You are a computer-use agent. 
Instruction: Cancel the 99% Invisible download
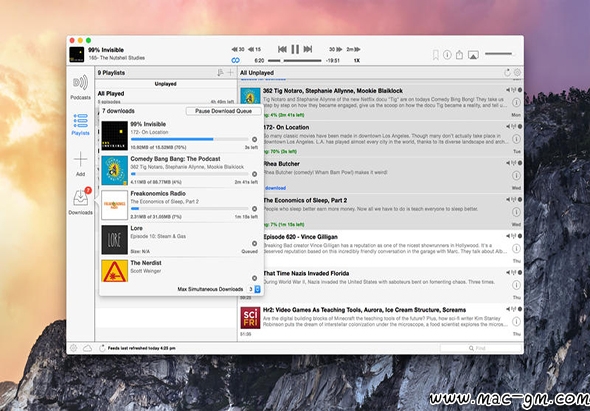[x=254, y=139]
